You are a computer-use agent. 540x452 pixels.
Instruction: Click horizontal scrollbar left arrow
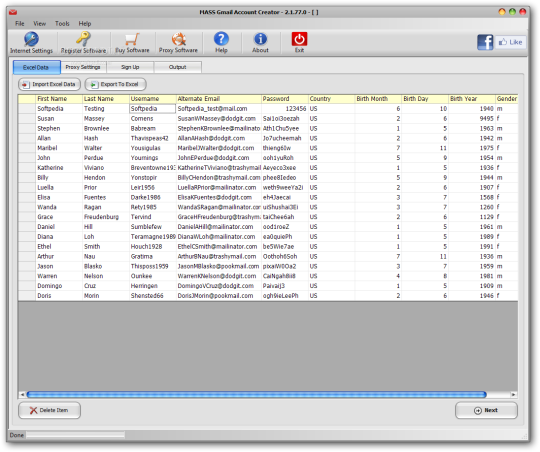pyautogui.click(x=22, y=394)
